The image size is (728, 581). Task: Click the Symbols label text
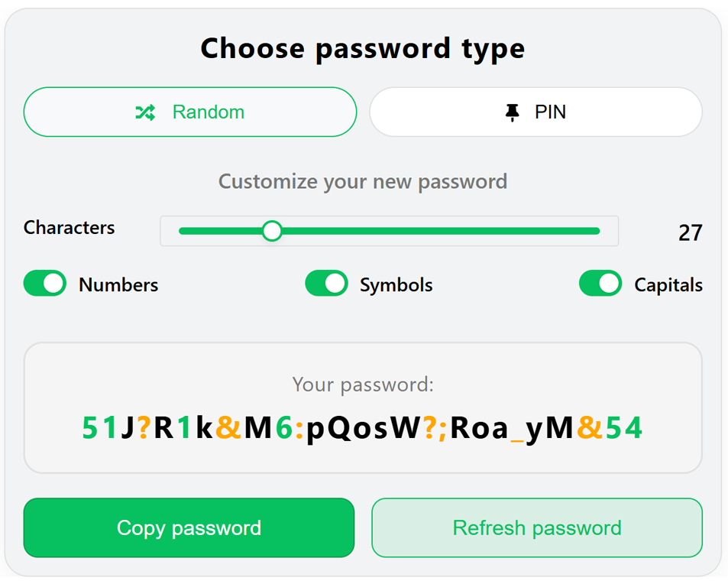click(x=396, y=284)
